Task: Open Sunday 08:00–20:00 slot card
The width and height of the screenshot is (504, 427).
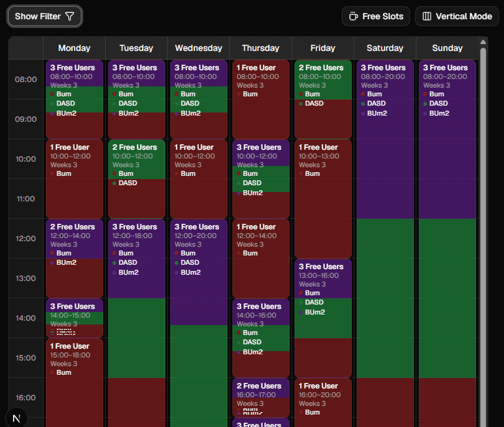Action: [x=447, y=244]
